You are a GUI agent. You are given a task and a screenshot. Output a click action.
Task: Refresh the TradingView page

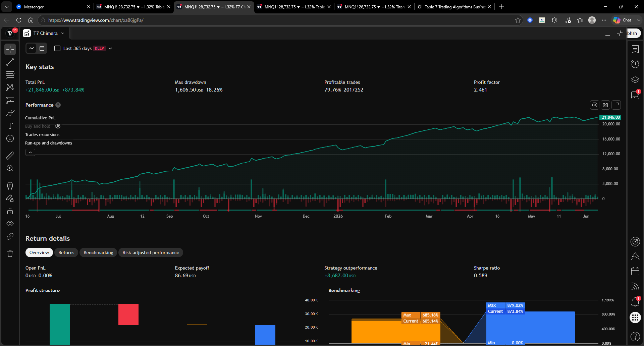[x=19, y=20]
